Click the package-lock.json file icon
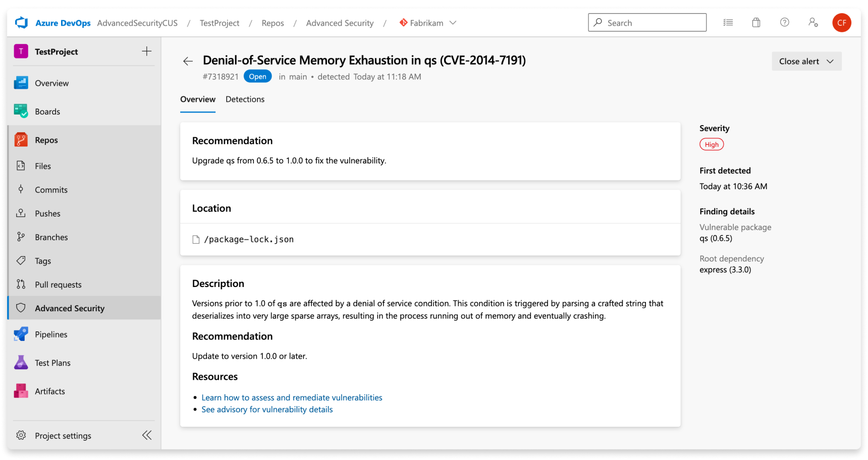The height and width of the screenshot is (460, 868). pos(196,240)
